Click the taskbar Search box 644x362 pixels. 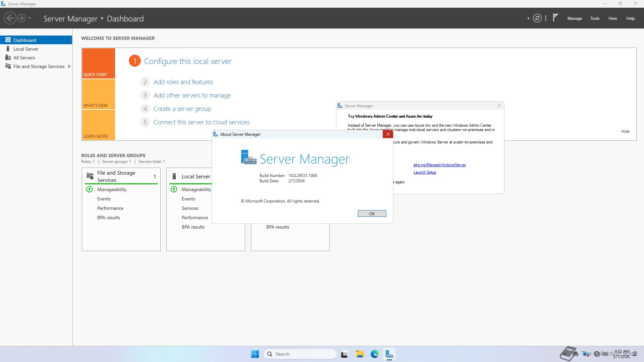(300, 354)
